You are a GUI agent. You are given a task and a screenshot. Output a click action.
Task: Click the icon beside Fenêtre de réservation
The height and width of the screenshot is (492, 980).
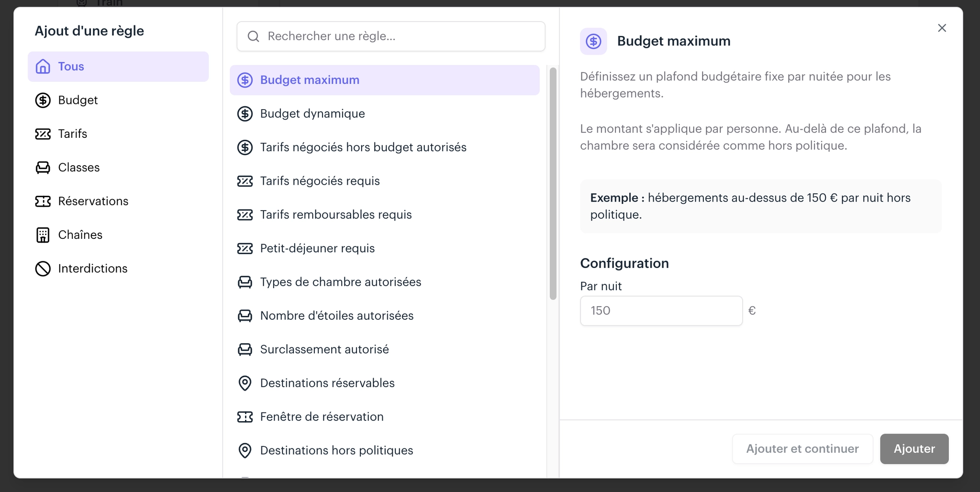tap(245, 417)
